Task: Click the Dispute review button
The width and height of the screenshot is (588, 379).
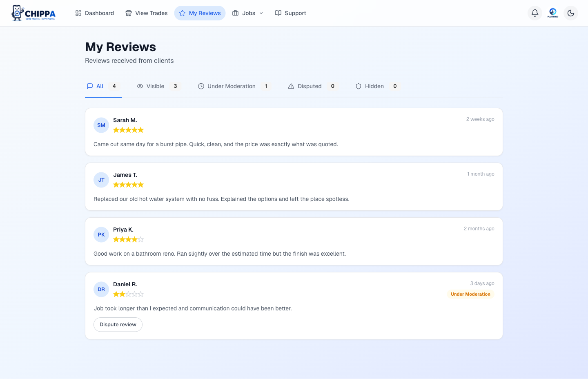Action: point(118,325)
